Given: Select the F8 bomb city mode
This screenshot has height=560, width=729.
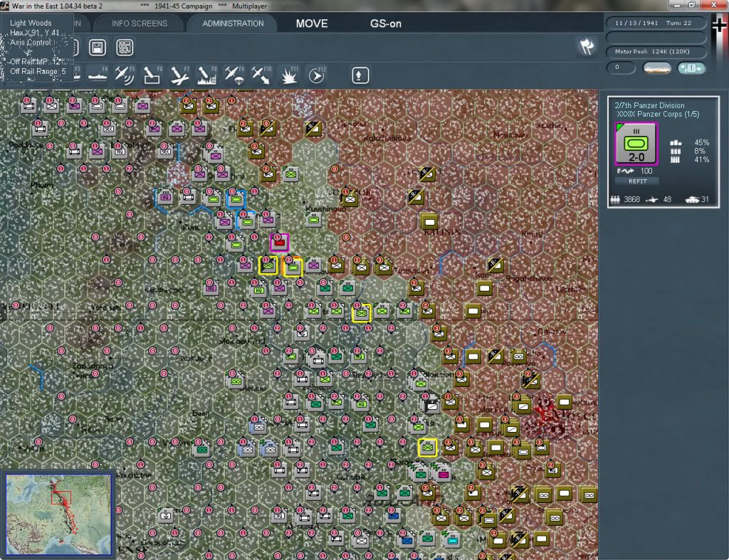Looking at the screenshot, I should point(206,75).
